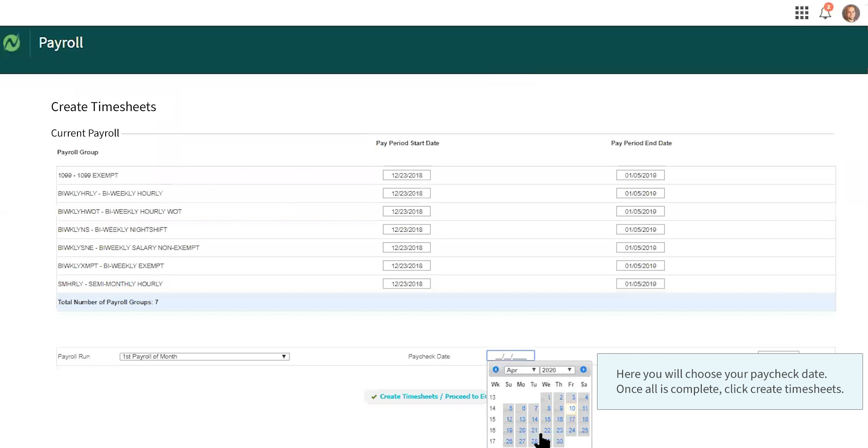The width and height of the screenshot is (868, 448).
Task: Select April 11 in the calendar
Action: [x=584, y=408]
